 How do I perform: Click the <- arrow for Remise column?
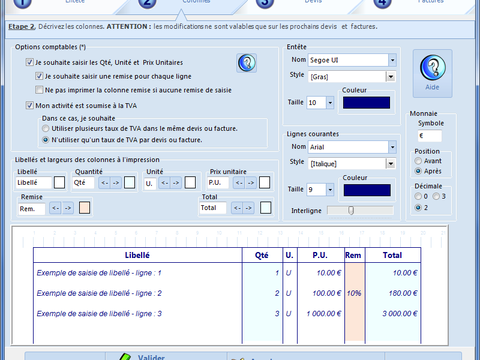pyautogui.click(x=55, y=208)
